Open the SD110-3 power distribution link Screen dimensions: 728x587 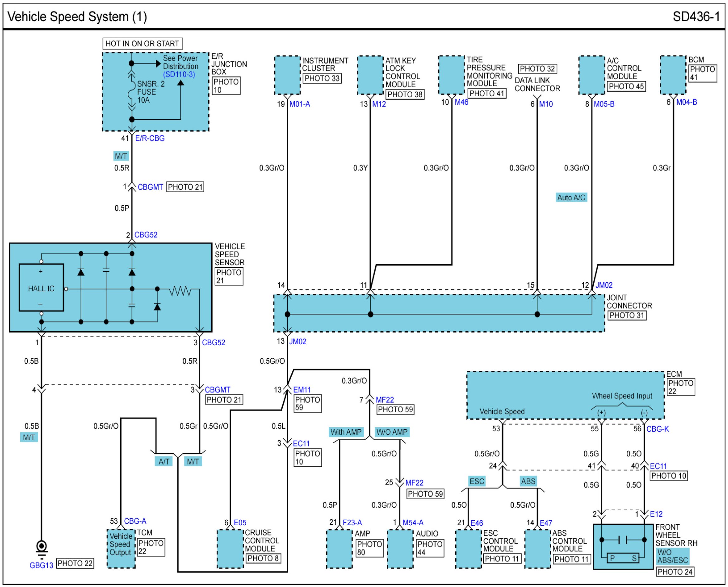coord(179,75)
